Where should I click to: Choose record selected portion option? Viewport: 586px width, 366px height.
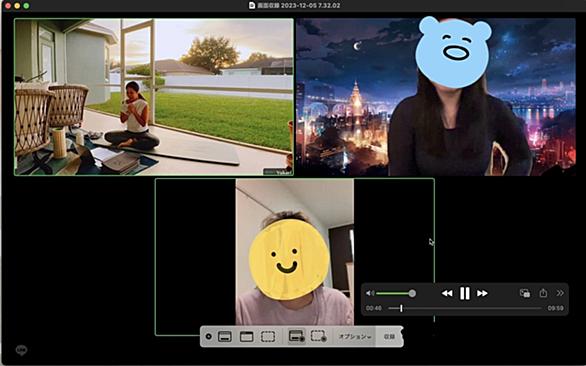[318, 336]
